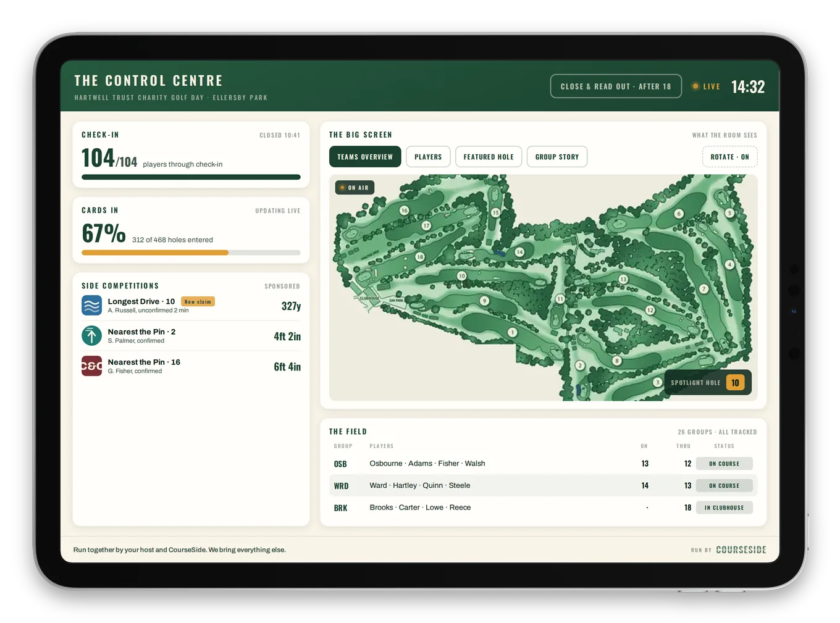This screenshot has height=623, width=840.
Task: Click the 14:32 clock in header
Action: [748, 87]
